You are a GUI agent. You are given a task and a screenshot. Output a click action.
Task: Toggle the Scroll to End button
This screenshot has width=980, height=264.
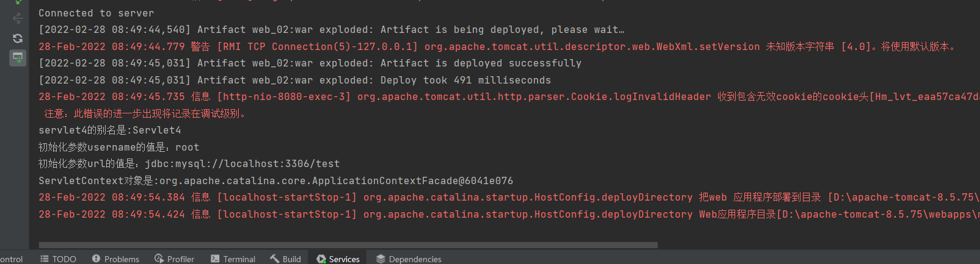(18, 58)
